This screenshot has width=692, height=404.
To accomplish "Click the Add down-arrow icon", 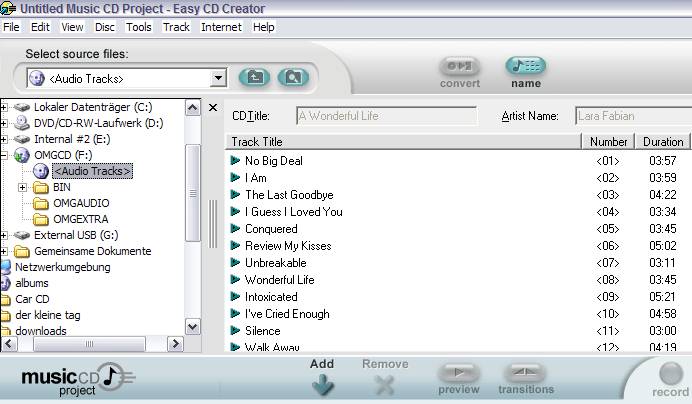I will coord(323,385).
